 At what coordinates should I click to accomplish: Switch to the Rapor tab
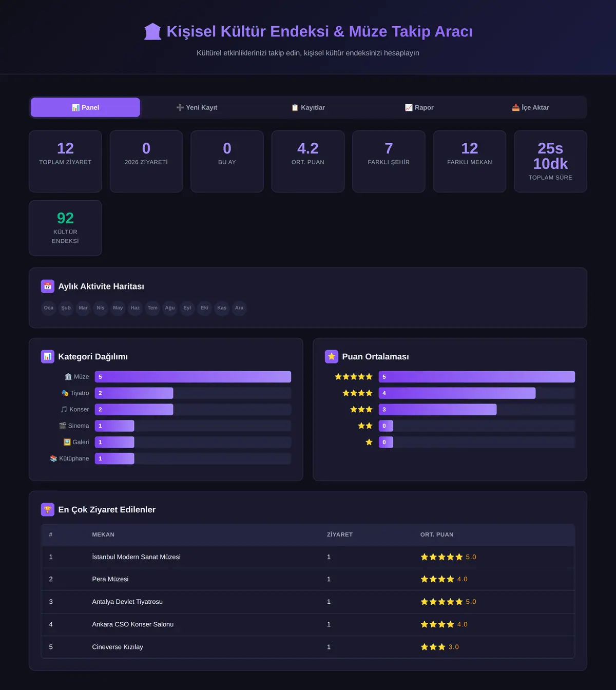[x=419, y=107]
